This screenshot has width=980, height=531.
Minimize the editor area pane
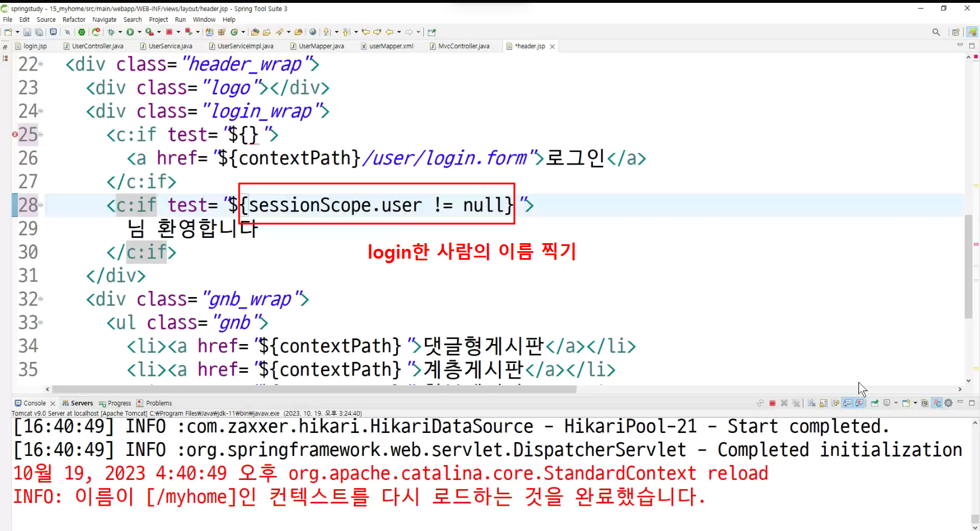[x=960, y=45]
